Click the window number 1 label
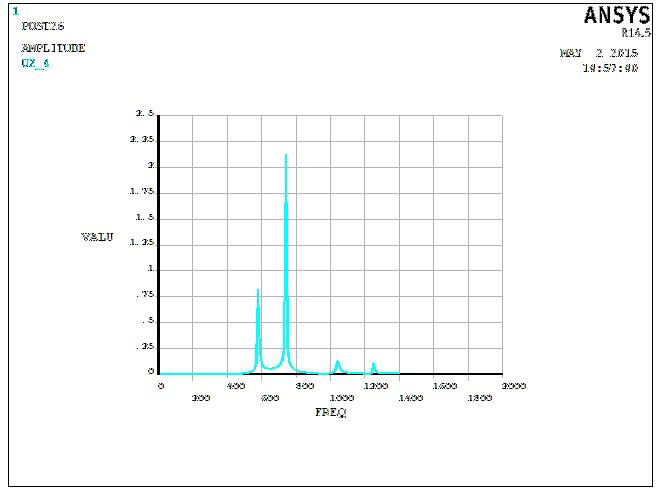Screen dimensions: 658x493 tap(16, 11)
